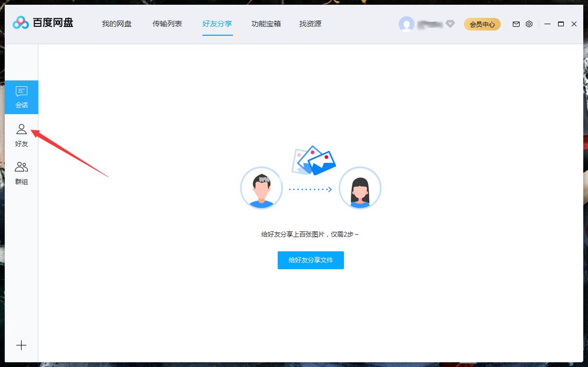This screenshot has width=588, height=367.
Task: Select the 好友分享 tab
Action: point(217,23)
